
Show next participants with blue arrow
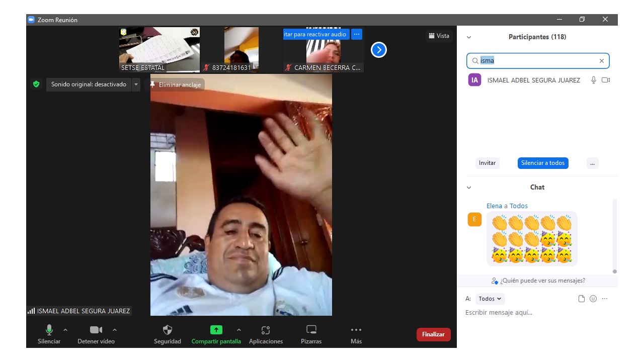[379, 50]
